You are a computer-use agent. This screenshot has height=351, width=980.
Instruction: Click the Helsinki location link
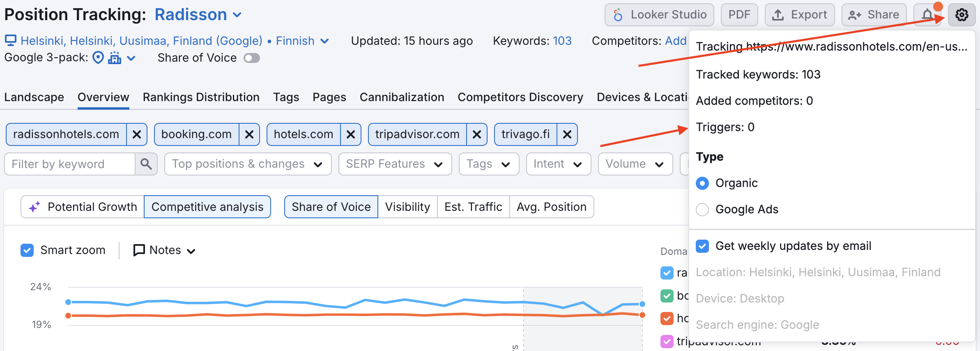(x=141, y=41)
